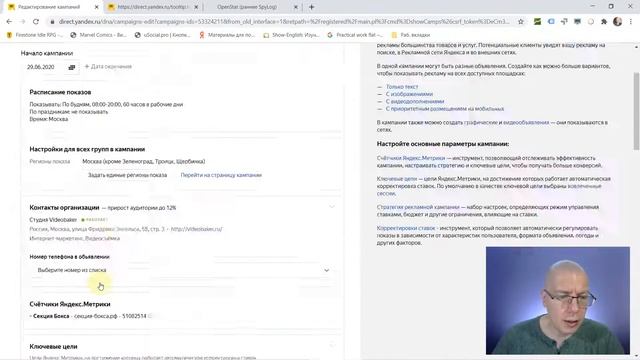Click the browser forward arrow
This screenshot has height=360, width=640.
[x=22, y=22]
